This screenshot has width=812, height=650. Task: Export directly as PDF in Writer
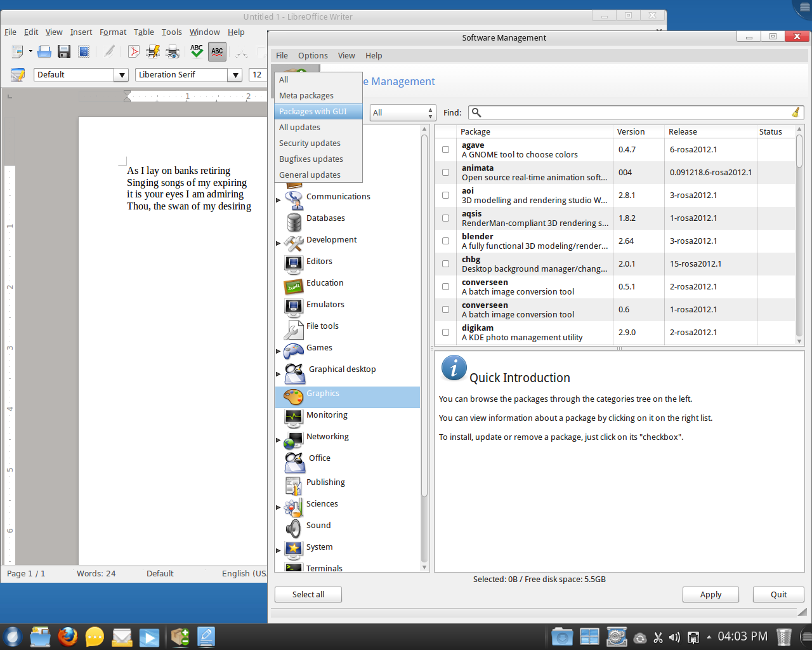tap(134, 52)
